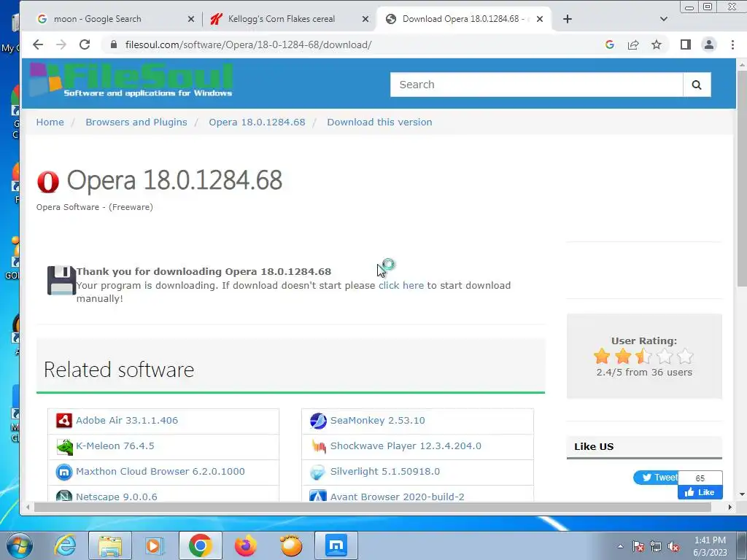This screenshot has height=560, width=747.
Task: Click the Silverlight gem icon
Action: [x=318, y=472]
